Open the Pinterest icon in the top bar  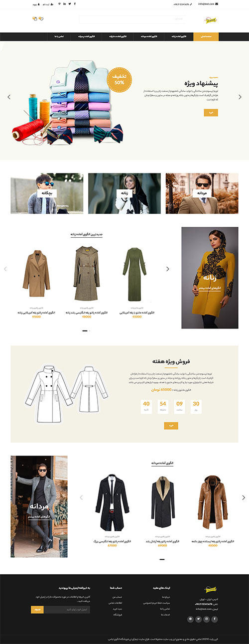[59, 3]
